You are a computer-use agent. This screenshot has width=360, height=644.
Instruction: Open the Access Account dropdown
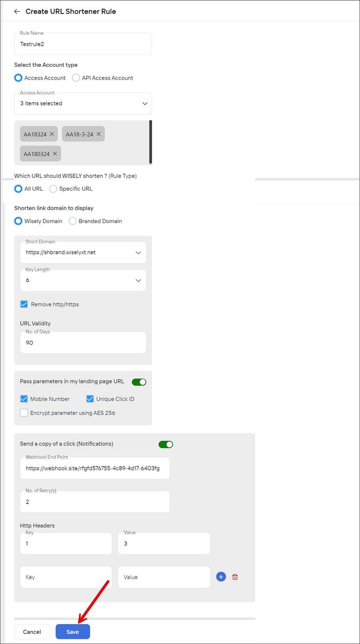83,103
